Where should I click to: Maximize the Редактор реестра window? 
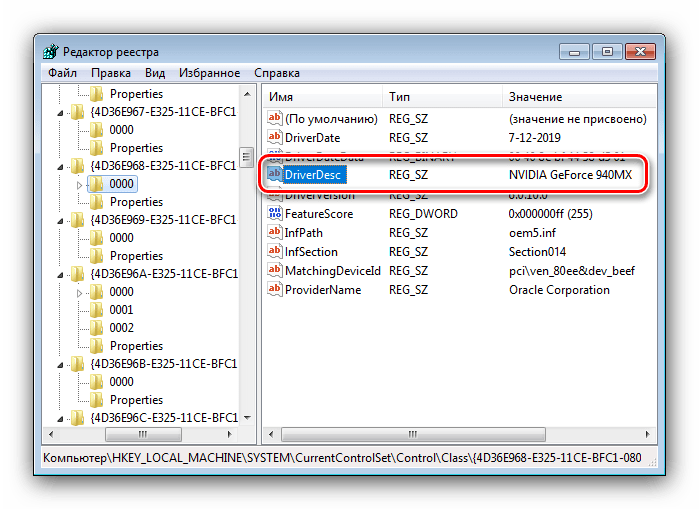(x=607, y=52)
